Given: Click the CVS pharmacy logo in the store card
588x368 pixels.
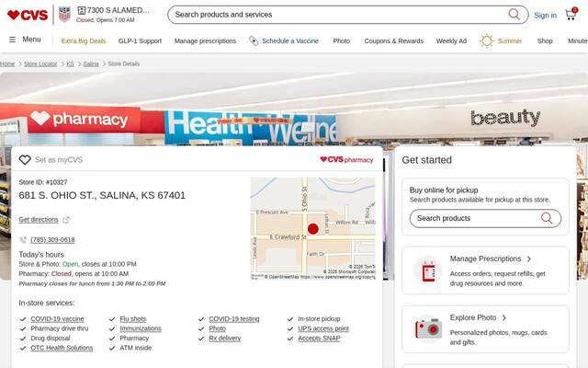Looking at the screenshot, I should [346, 159].
